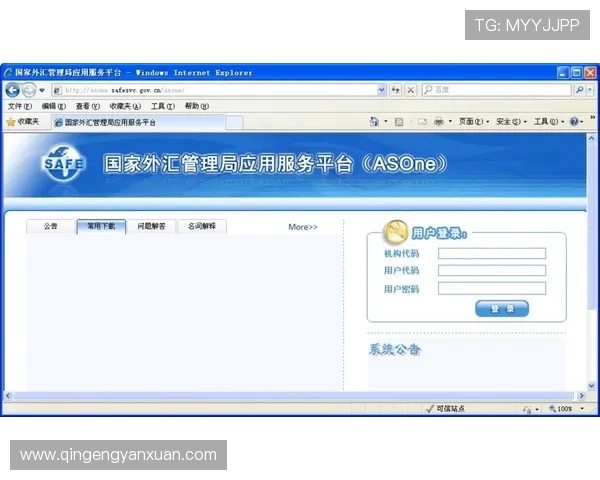Click the browser Forward arrow button
Screen dimensions: 600x480
29,90
